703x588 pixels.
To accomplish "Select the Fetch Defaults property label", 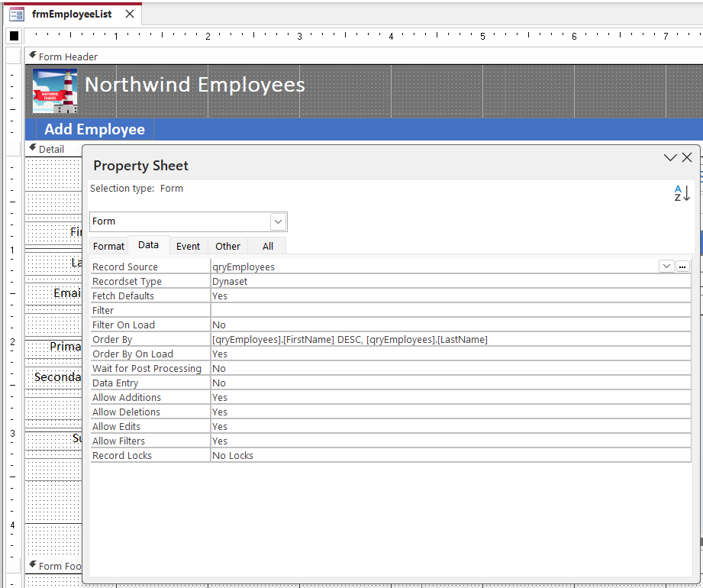I will click(x=123, y=296).
